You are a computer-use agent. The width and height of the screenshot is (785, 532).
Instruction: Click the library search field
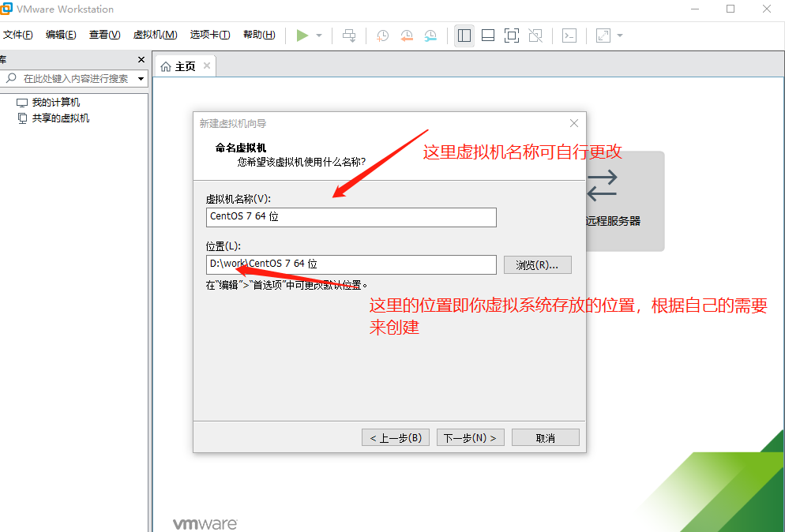pos(75,79)
